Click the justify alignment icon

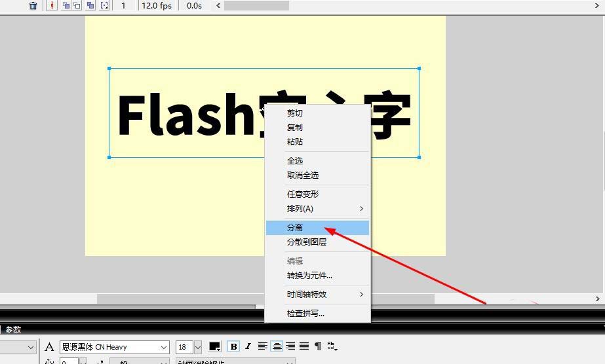[304, 346]
